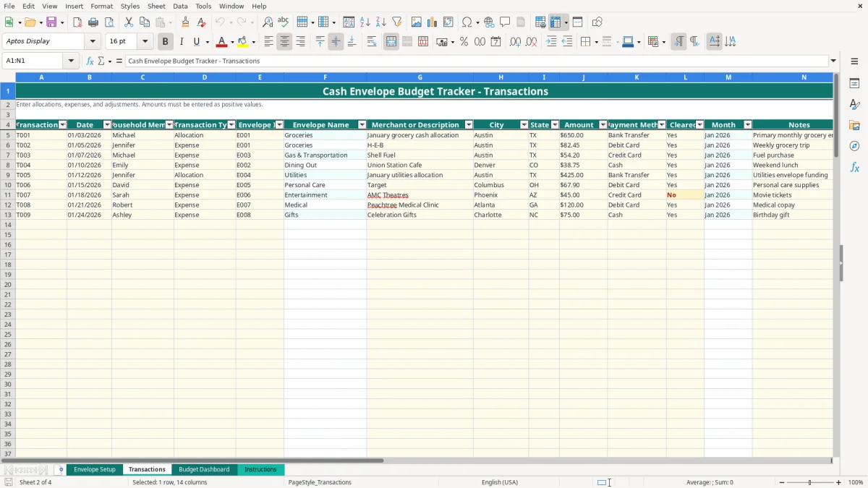Viewport: 868px width, 488px height.
Task: Open the sidebar Navigator
Action: tap(854, 146)
